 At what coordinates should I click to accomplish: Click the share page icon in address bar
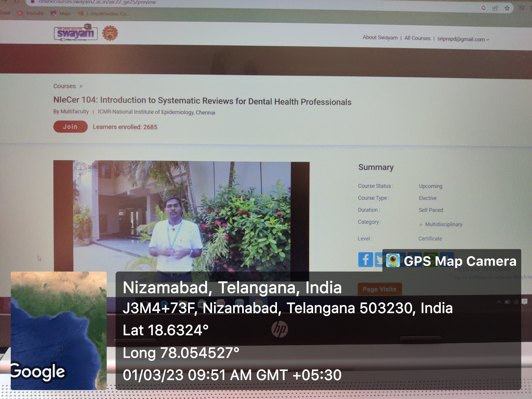pyautogui.click(x=495, y=8)
